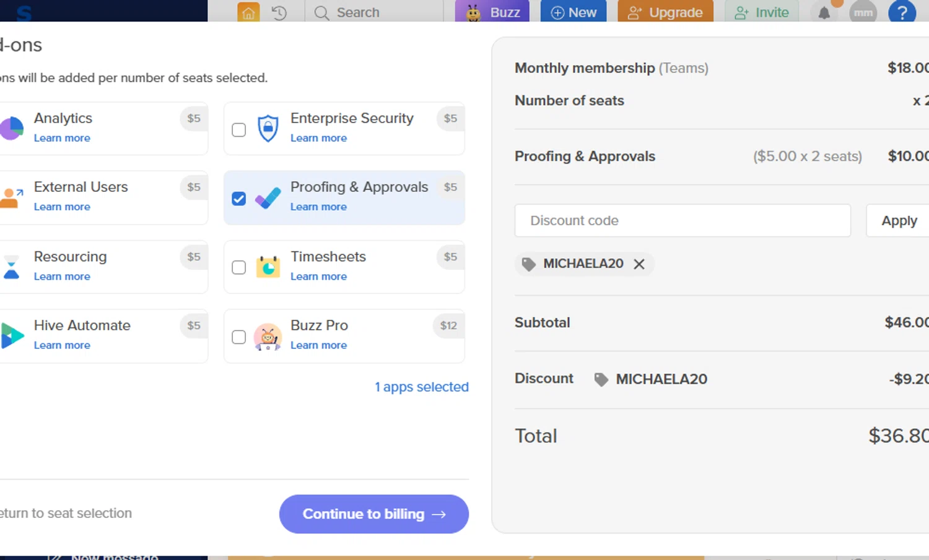Click the Timesheets calendar icon
Viewport: 929px width, 560px height.
268,267
